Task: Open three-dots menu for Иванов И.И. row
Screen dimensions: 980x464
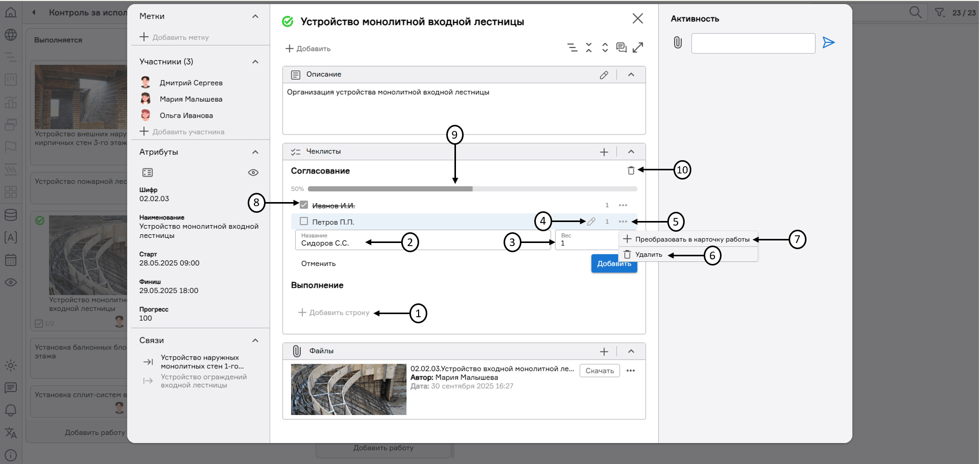Action: pos(623,205)
